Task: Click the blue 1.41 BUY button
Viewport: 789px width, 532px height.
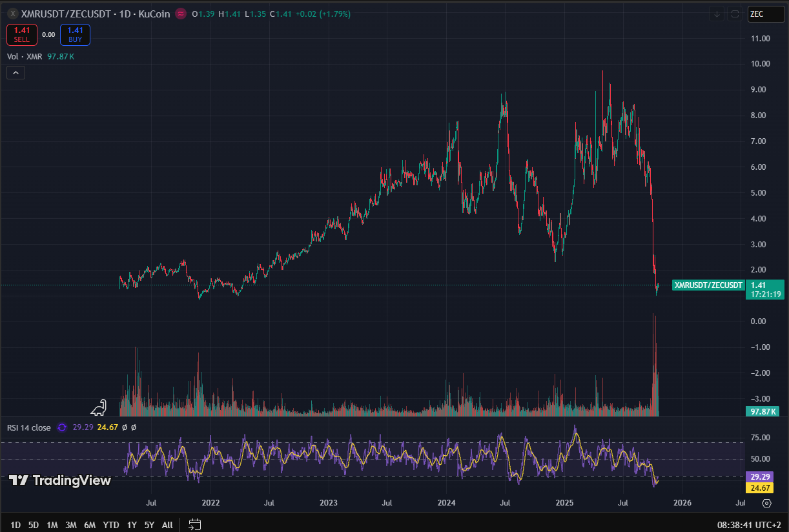Action: click(x=75, y=35)
